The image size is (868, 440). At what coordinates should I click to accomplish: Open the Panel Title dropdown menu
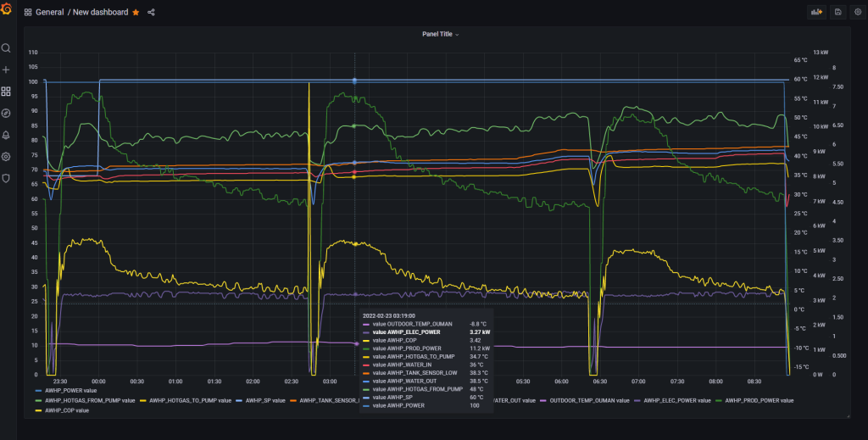coord(441,34)
